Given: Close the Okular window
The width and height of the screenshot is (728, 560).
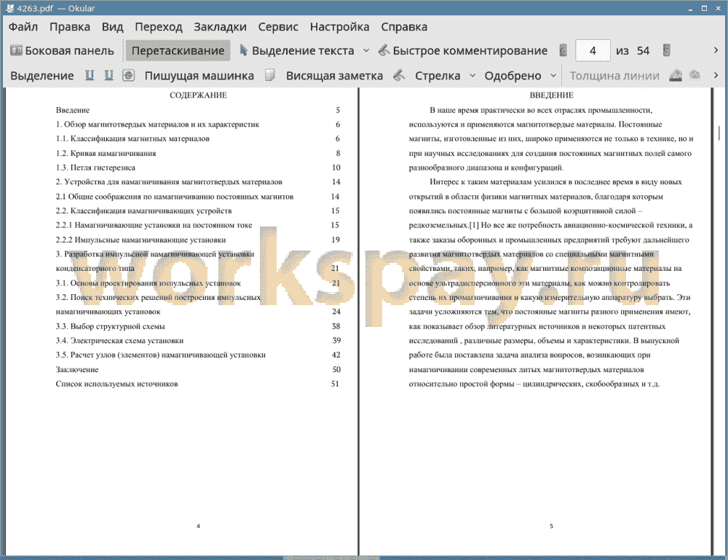Looking at the screenshot, I should click(x=718, y=8).
